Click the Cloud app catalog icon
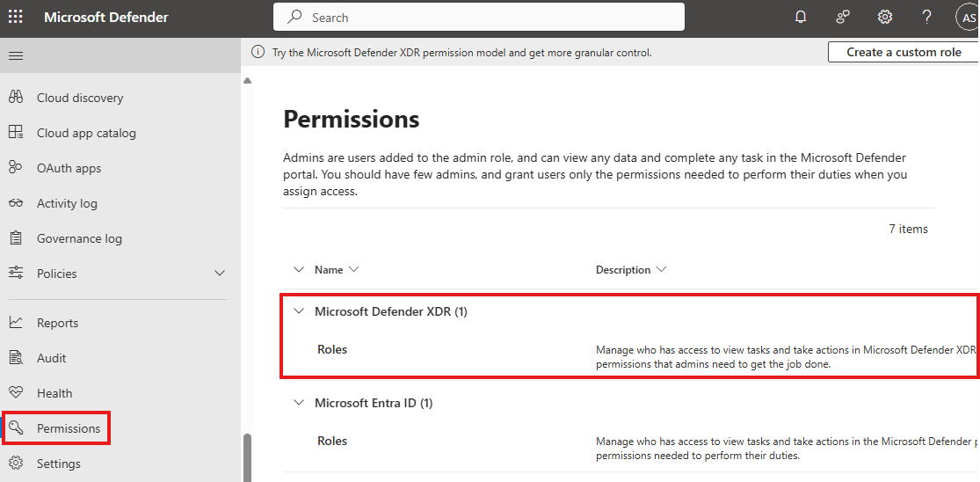The height and width of the screenshot is (482, 980). coord(16,133)
